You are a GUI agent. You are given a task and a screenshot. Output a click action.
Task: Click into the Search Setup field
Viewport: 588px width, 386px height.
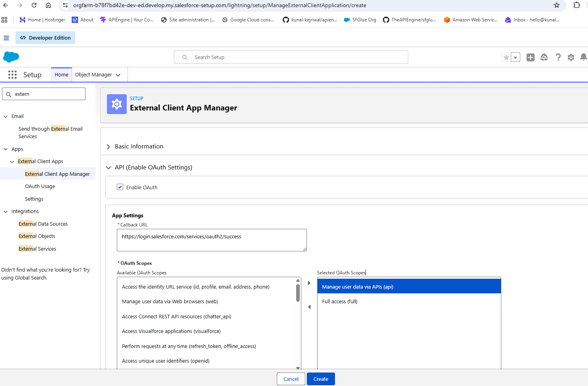click(291, 57)
